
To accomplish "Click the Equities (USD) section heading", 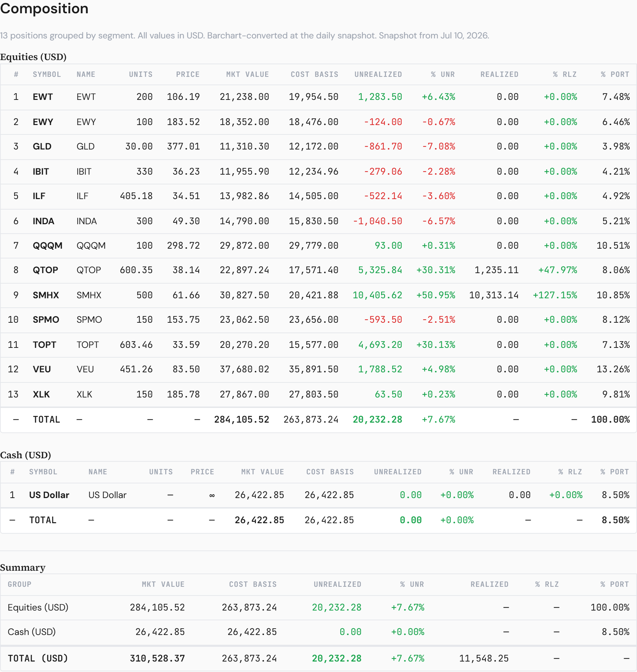I will pos(33,57).
